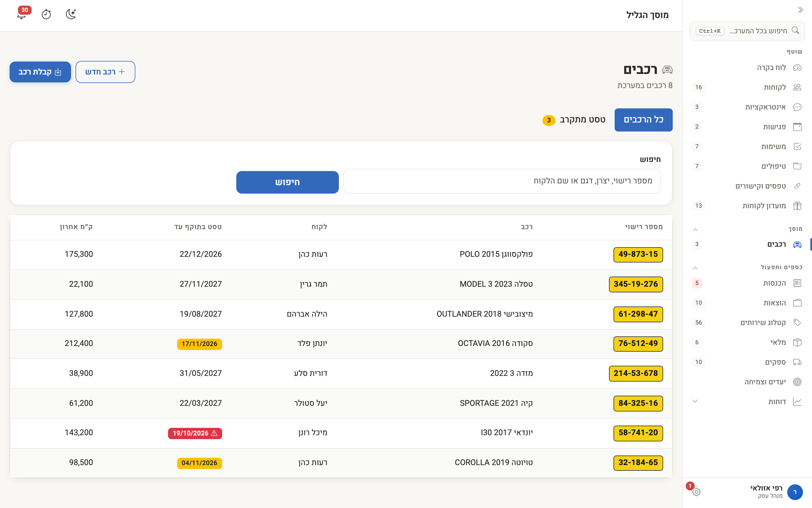Viewport: 812px width, 508px height.
Task: Open the gift icon מועדון לקוחות
Action: pos(797,206)
